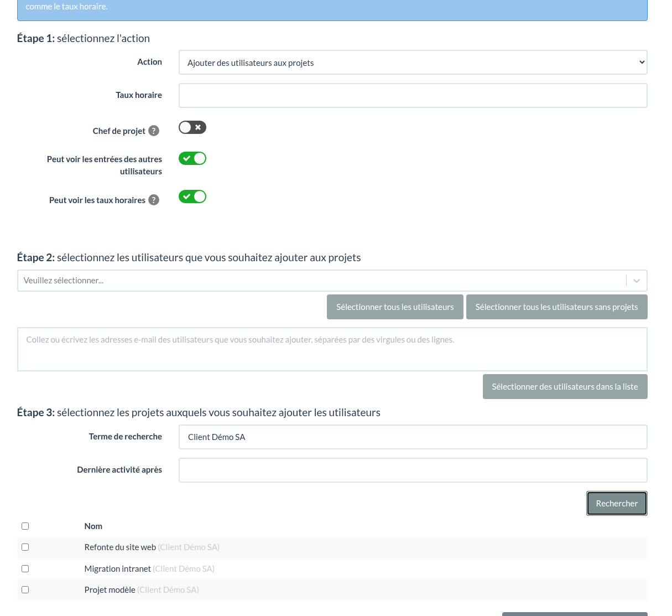Click the Dernière activité après field
The image size is (672, 616).
[413, 470]
